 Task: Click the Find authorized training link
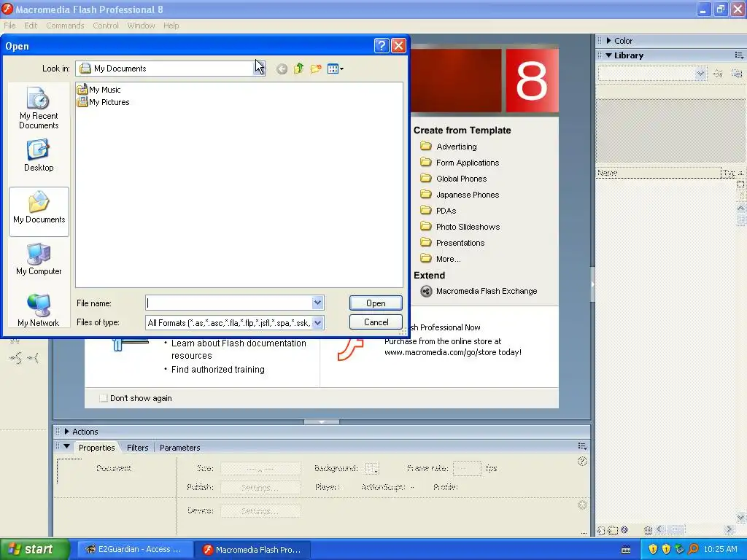coord(217,370)
